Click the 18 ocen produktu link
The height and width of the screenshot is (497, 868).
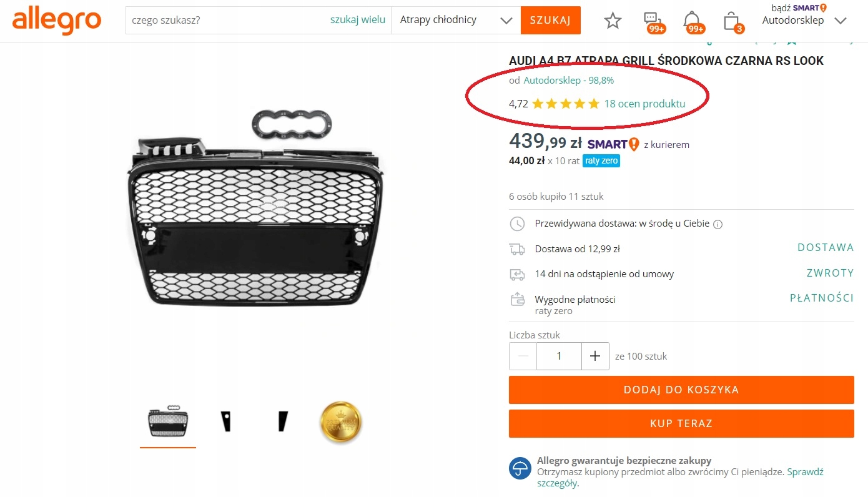click(x=644, y=104)
